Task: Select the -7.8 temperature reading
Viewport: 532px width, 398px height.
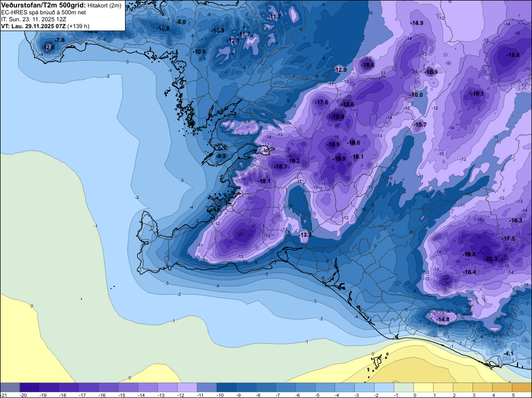Action: [x=60, y=40]
